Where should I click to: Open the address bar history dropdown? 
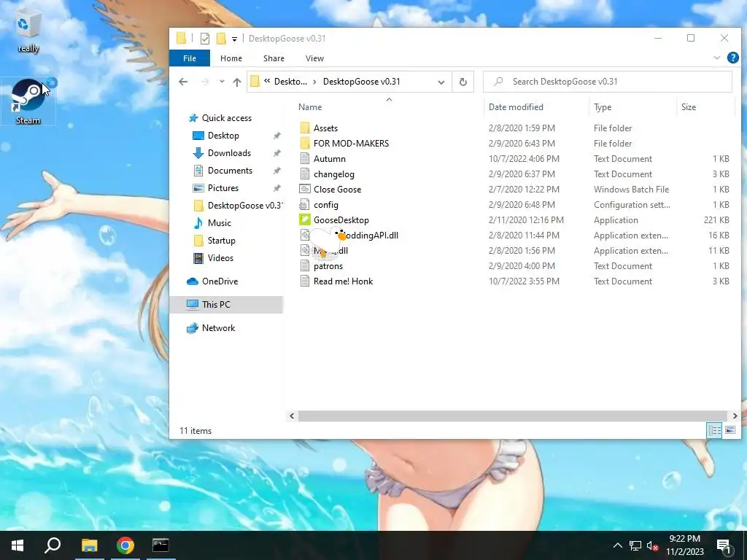[441, 82]
